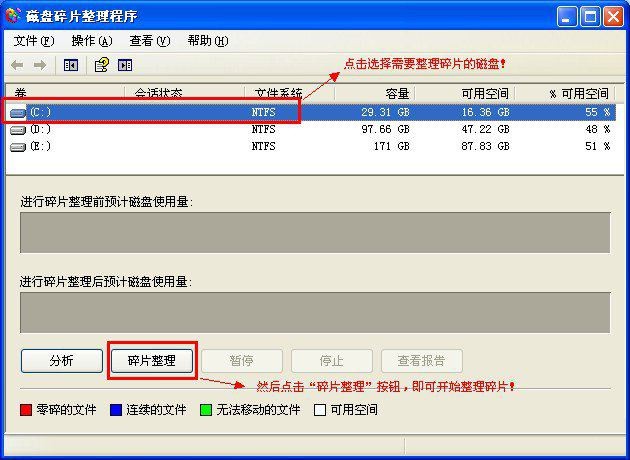Click the drive icon for volume E:

pyautogui.click(x=18, y=146)
